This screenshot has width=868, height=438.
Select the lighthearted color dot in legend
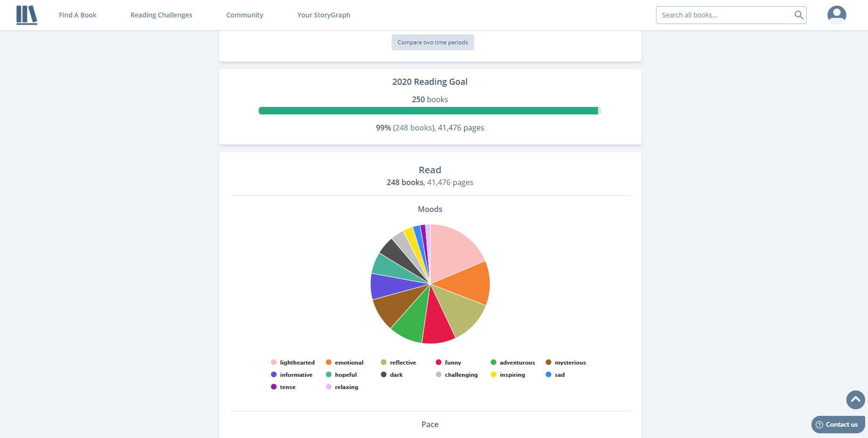274,362
